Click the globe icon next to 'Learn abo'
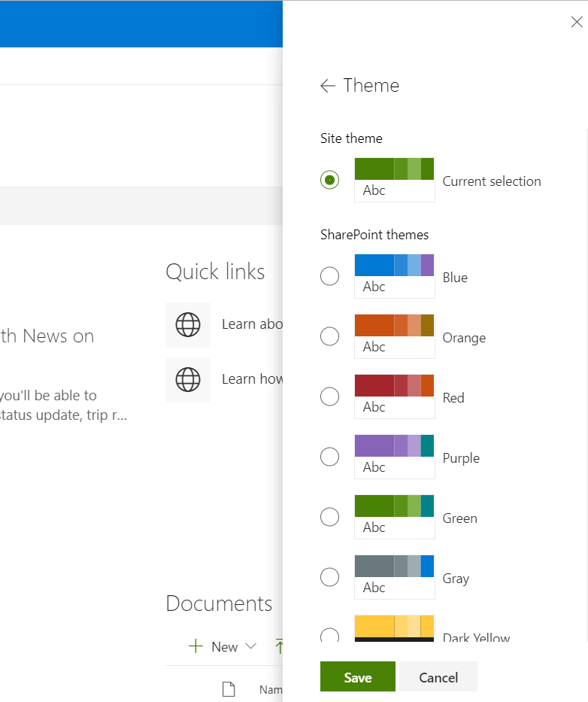This screenshot has height=702, width=588. click(x=188, y=324)
